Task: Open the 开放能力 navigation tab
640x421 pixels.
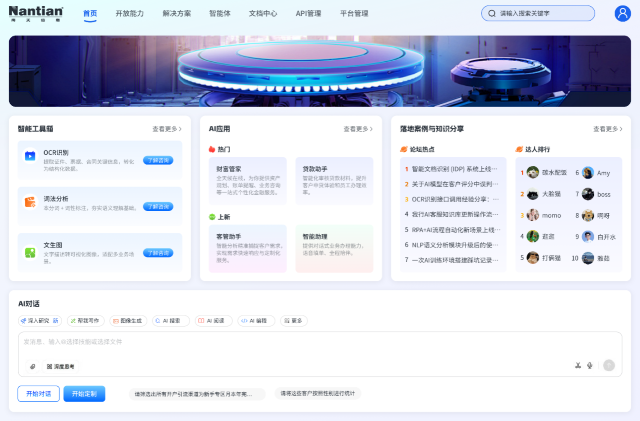Action: tap(129, 14)
